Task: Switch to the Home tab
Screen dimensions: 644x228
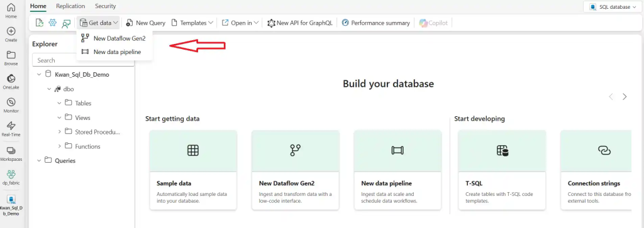Action: point(38,6)
